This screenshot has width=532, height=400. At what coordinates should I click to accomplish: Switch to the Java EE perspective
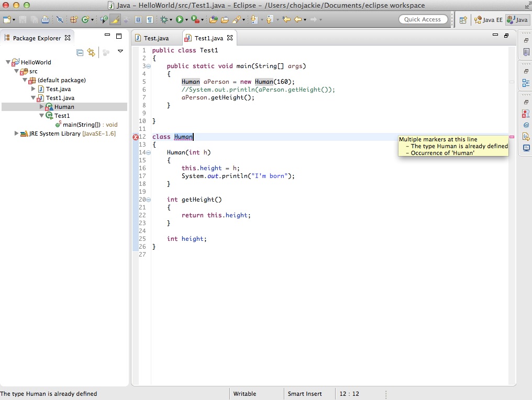point(488,19)
